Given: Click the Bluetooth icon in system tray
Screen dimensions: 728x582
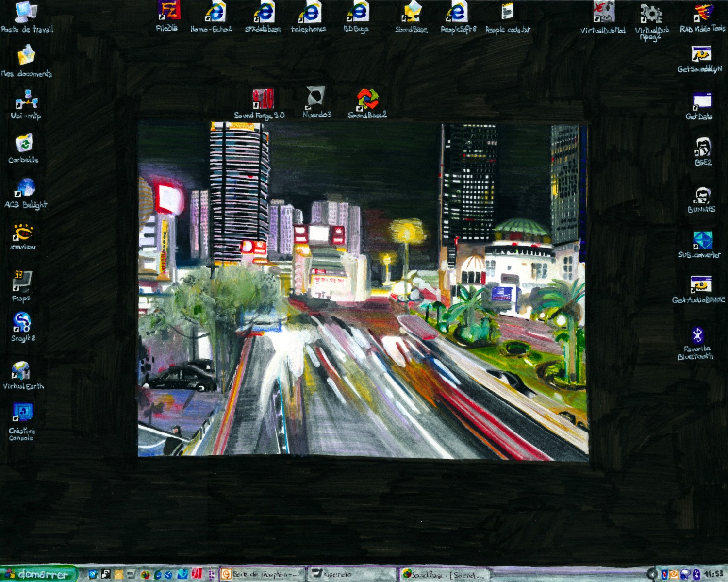Looking at the screenshot, I should coord(697,574).
